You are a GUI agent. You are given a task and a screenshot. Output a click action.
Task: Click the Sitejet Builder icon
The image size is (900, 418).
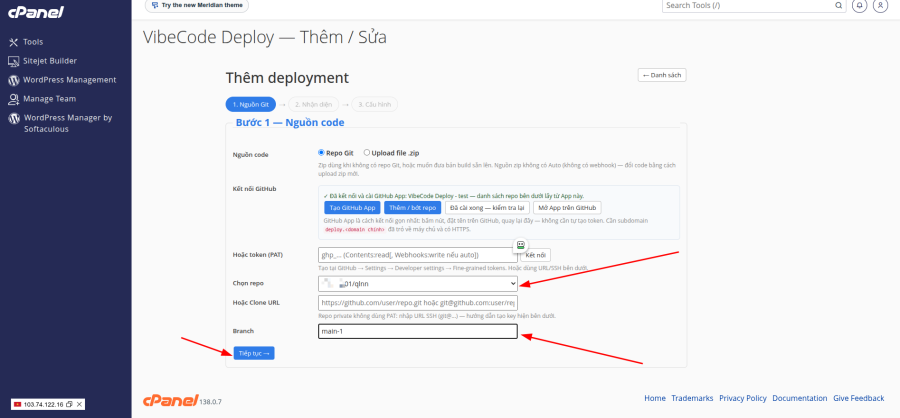14,61
